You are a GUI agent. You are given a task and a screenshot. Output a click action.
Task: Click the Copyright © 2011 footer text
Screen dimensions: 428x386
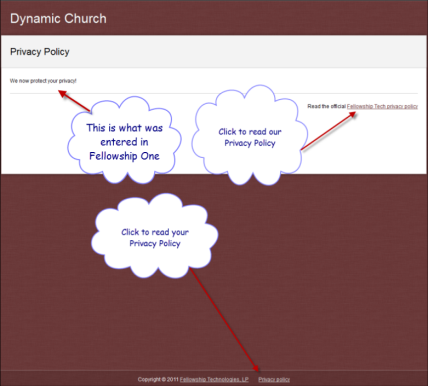[158, 379]
